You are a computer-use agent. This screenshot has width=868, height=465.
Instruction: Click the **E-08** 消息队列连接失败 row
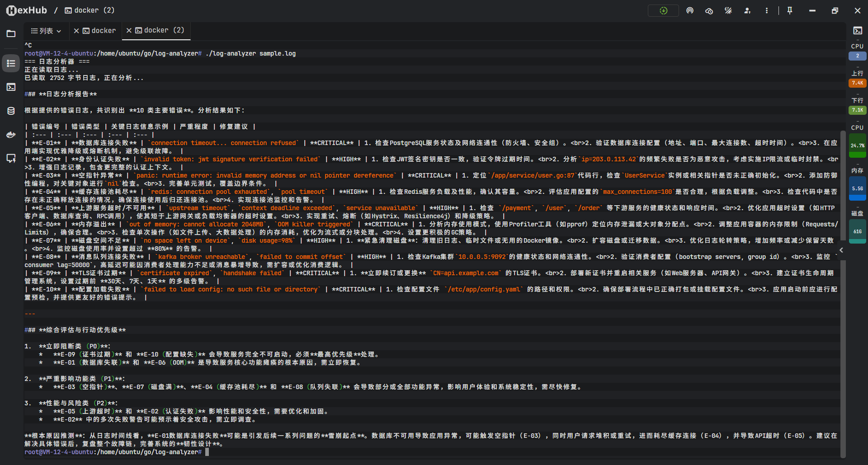(x=431, y=261)
